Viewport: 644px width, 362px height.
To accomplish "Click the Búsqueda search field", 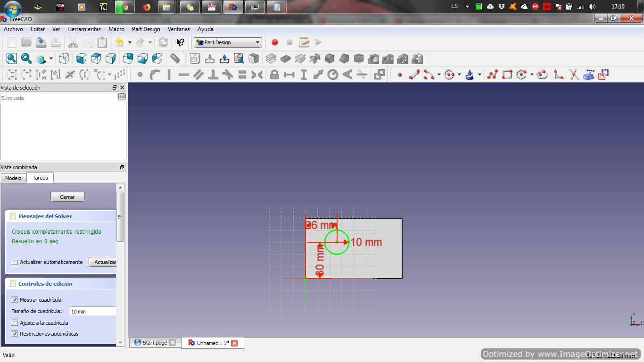I will pos(59,98).
